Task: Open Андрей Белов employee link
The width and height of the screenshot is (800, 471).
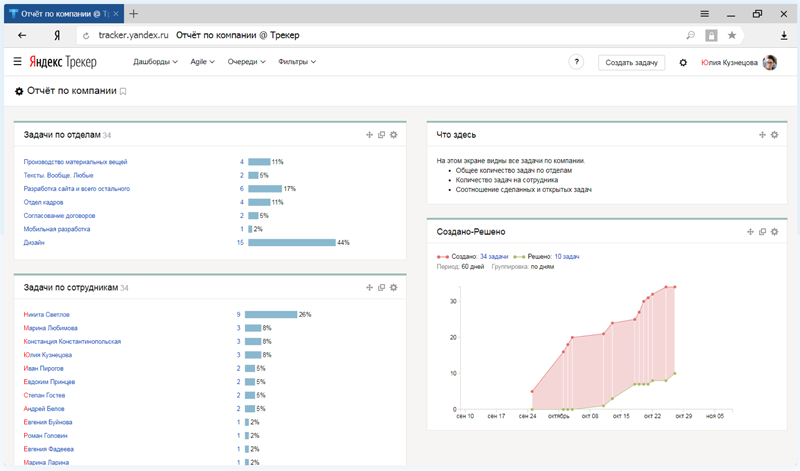Action: (44, 409)
